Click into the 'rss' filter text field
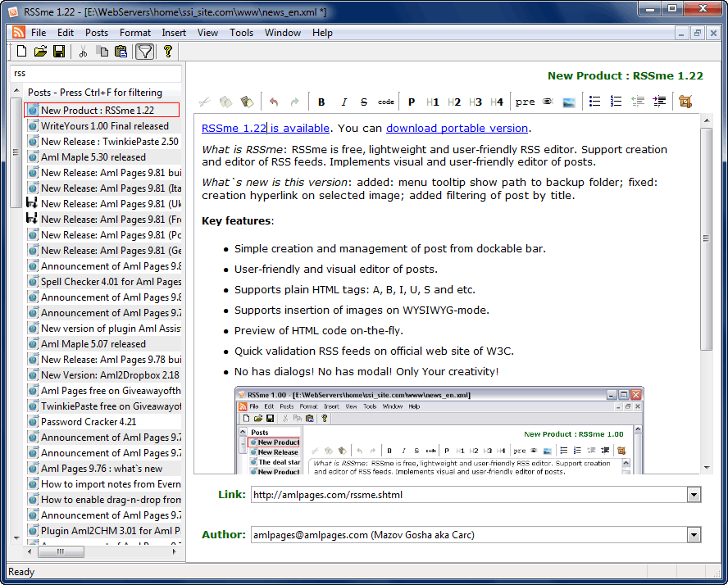Image resolution: width=728 pixels, height=585 pixels. pos(96,73)
